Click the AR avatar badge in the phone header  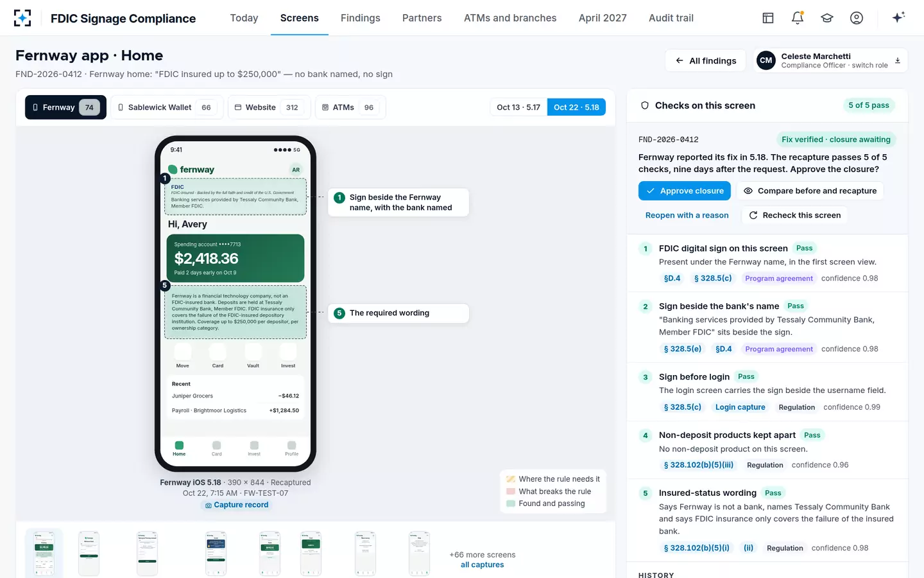(296, 170)
